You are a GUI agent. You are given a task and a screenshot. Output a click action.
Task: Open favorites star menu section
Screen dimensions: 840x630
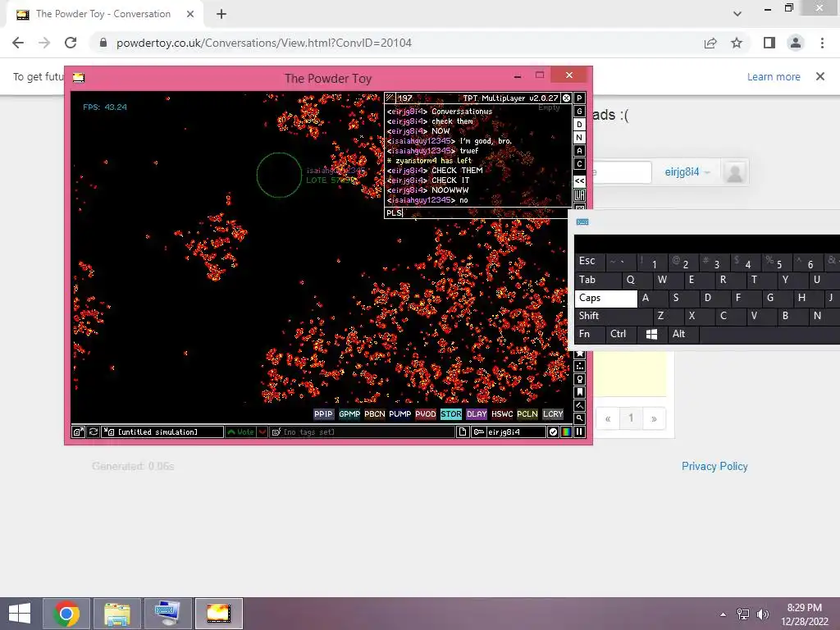pos(579,354)
